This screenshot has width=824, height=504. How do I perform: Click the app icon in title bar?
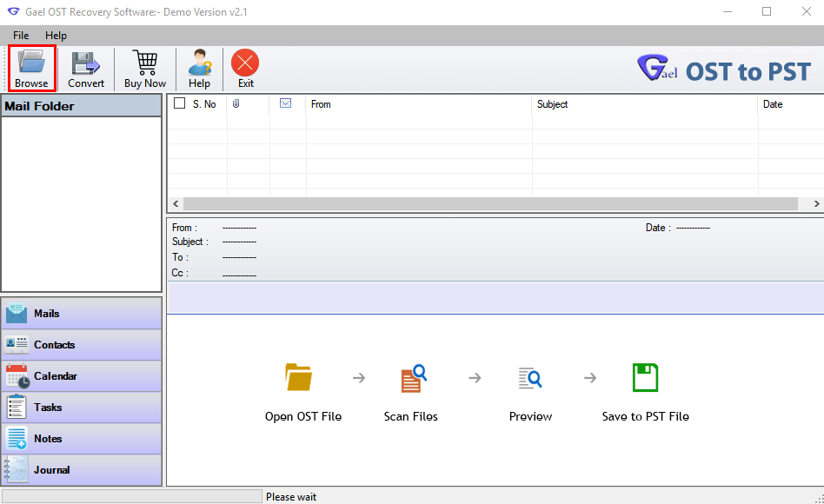click(13, 11)
